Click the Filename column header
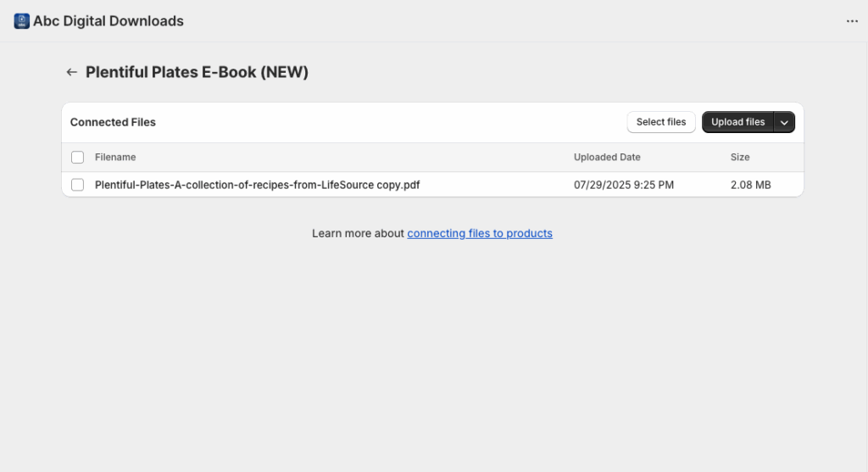Screen dimensions: 868x472 [115, 157]
